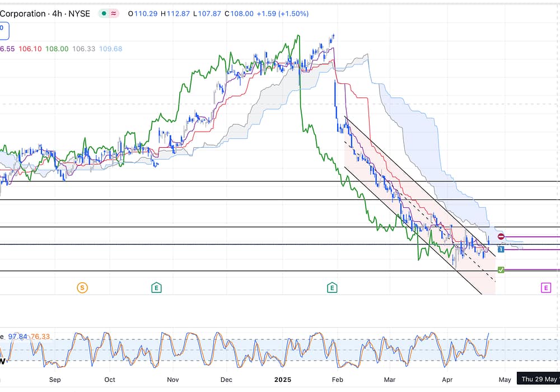Click the red 106.10 indicator value
The width and height of the screenshot is (560, 392).
pos(30,49)
